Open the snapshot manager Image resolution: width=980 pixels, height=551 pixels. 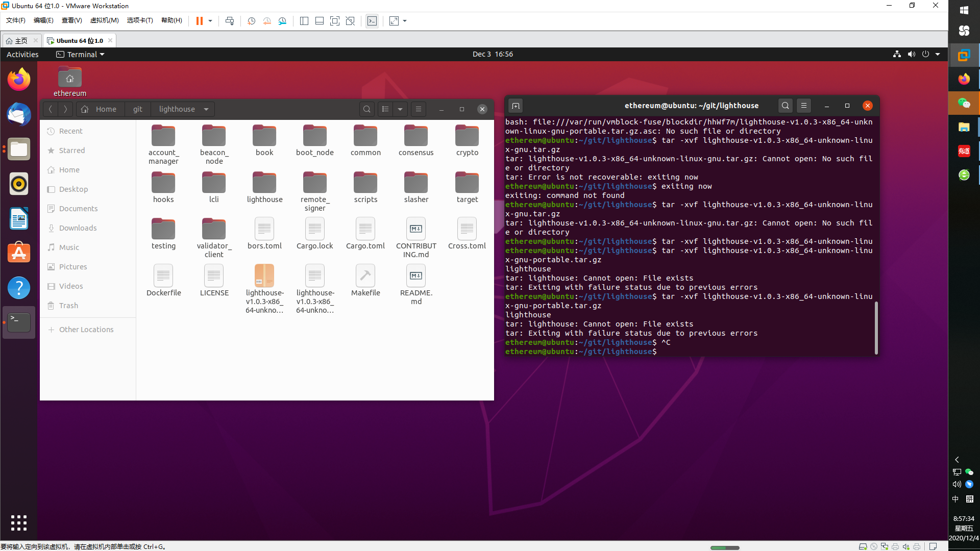[x=283, y=21]
